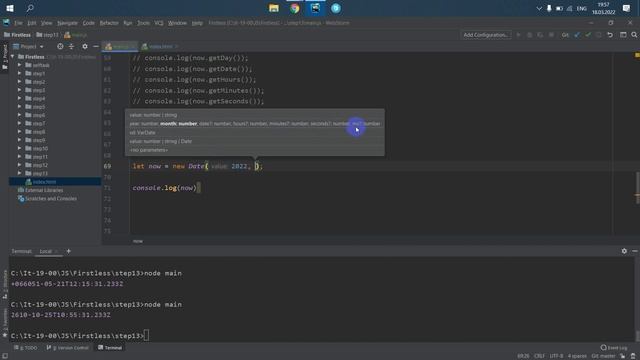Open the Code menu
Screen dimensions: 640x360
pos(89,23)
